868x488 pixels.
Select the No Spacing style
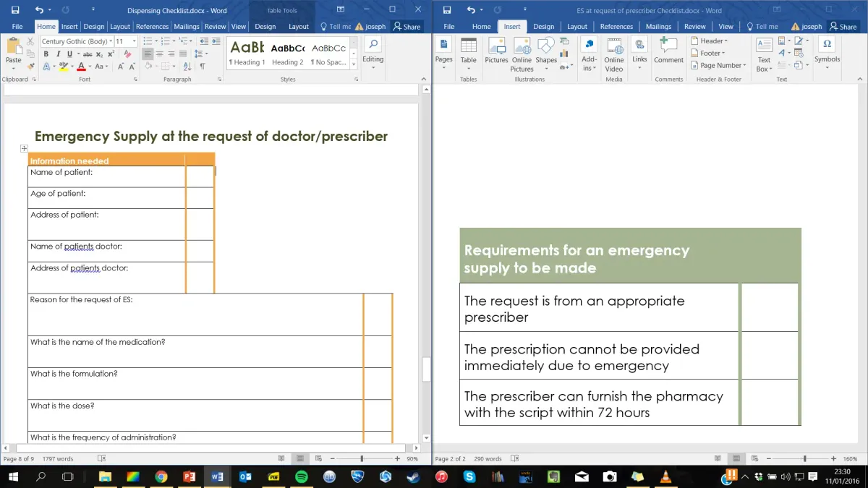[328, 53]
